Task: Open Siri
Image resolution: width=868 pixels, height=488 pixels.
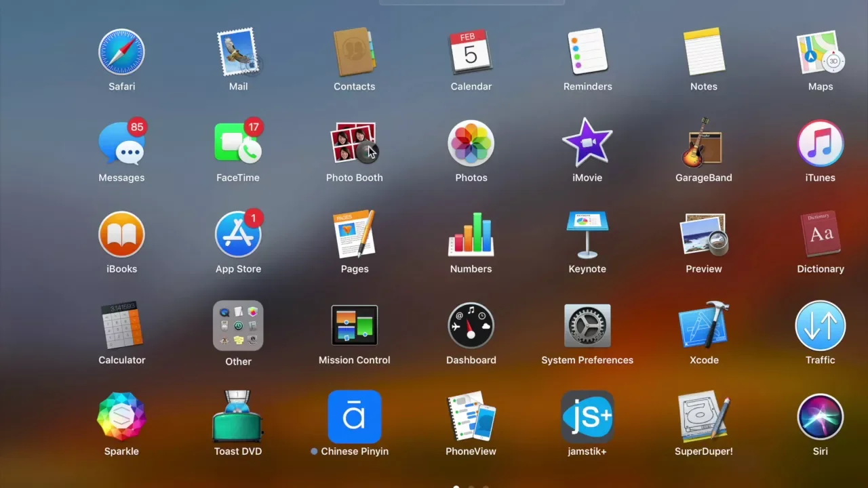Action: click(x=820, y=417)
